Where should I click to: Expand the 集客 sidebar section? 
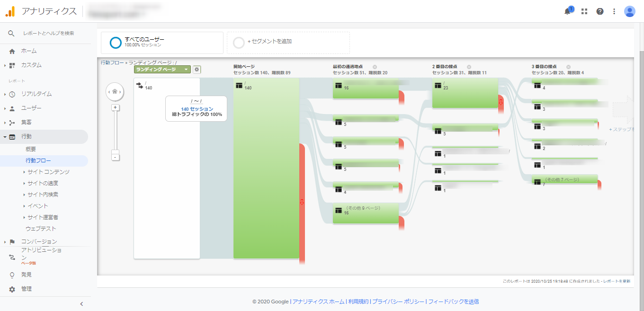click(5, 123)
